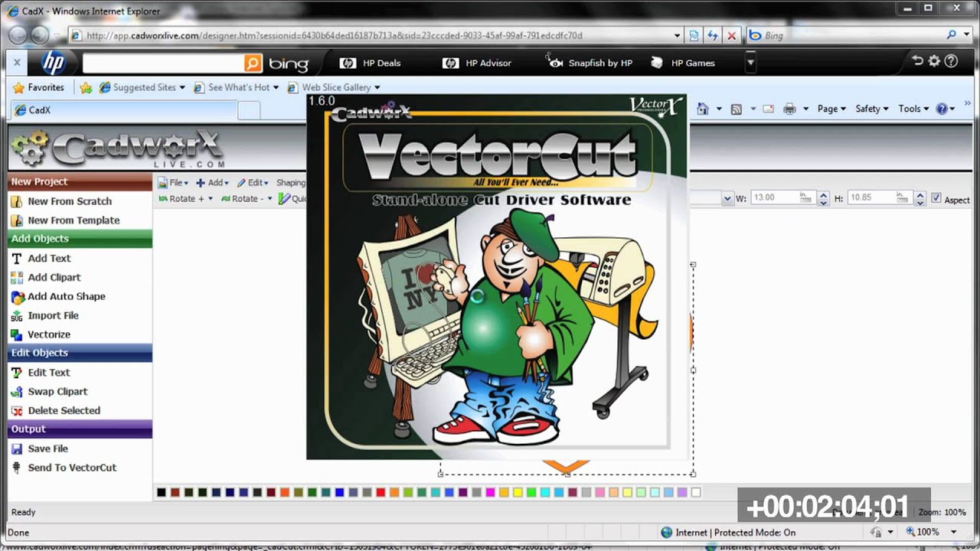
Task: Open a new browser tab
Action: tap(249, 110)
